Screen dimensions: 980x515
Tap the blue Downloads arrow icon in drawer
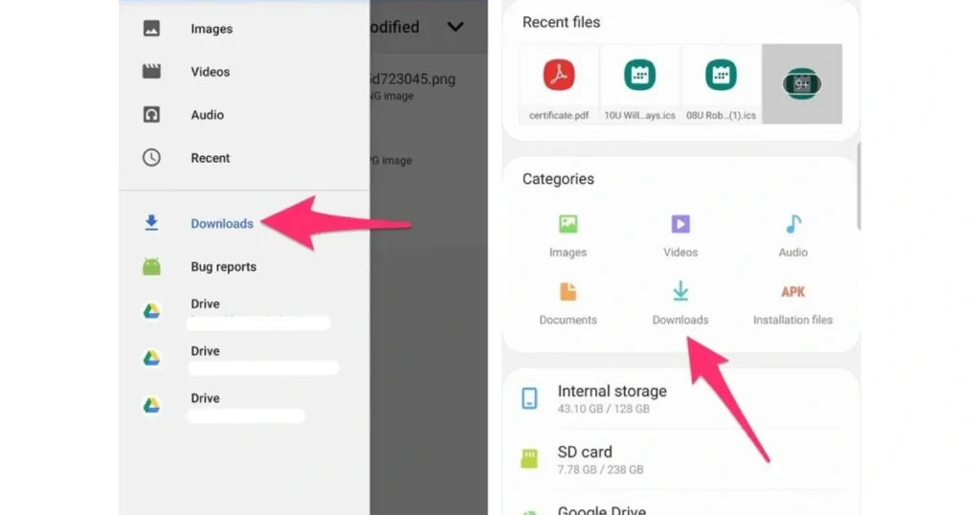pos(151,223)
